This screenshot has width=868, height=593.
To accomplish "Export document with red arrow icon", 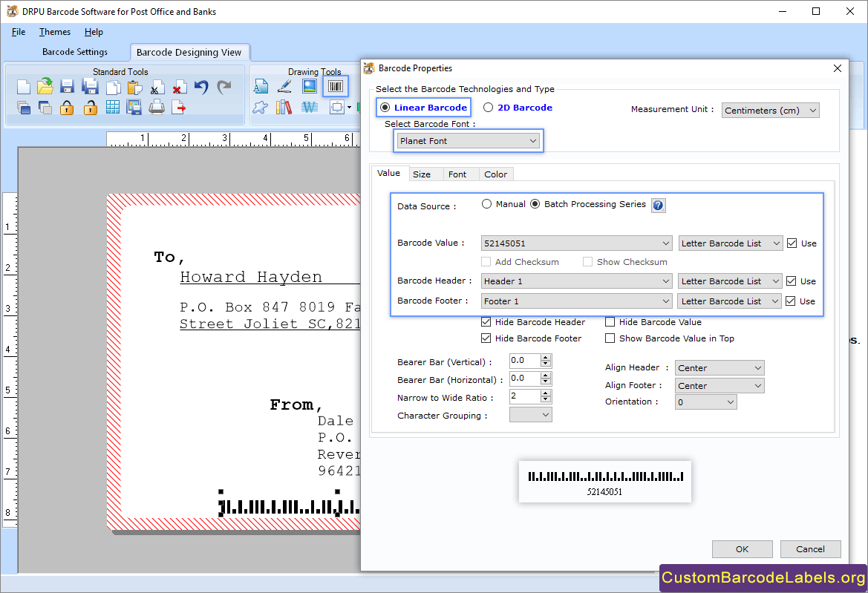I will click(178, 108).
